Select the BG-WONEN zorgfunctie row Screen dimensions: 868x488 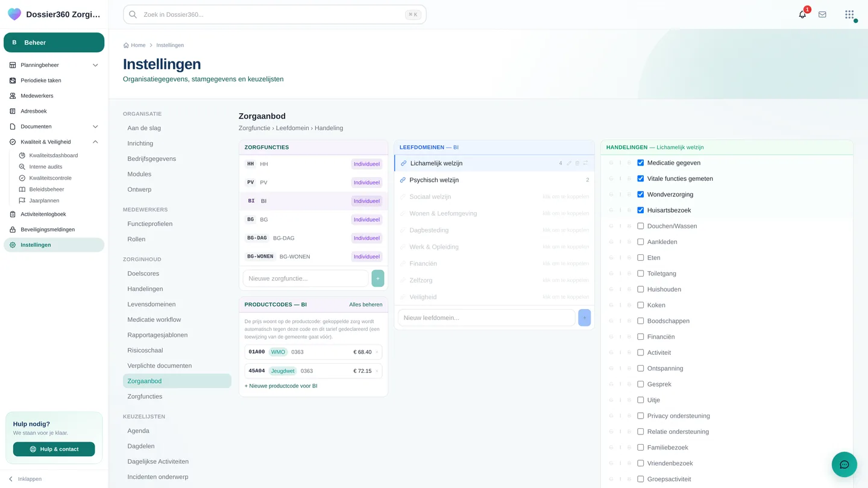click(313, 257)
